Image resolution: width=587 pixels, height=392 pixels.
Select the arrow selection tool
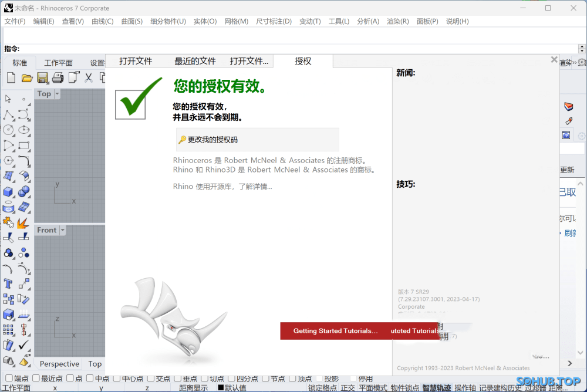(8, 99)
